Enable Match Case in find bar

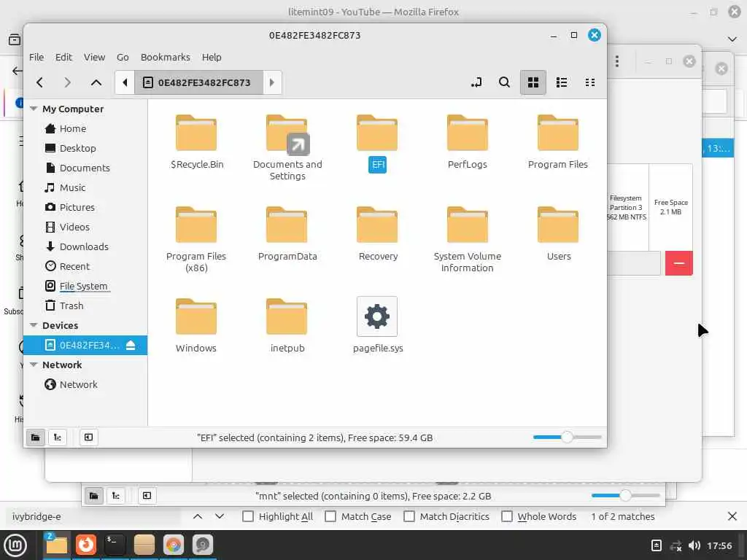330,516
